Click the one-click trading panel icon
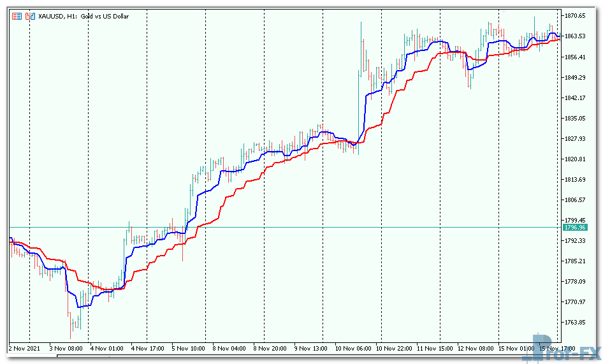Screen dimensions: 603x364 click(x=17, y=16)
